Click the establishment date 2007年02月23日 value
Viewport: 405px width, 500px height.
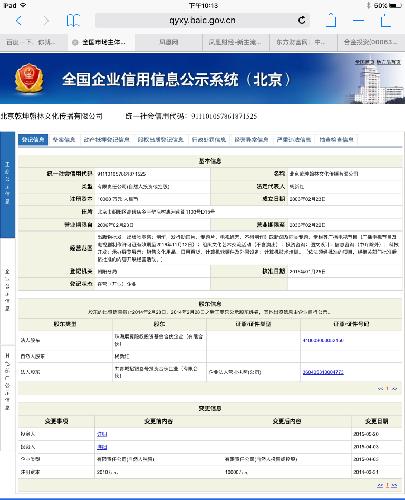point(307,199)
